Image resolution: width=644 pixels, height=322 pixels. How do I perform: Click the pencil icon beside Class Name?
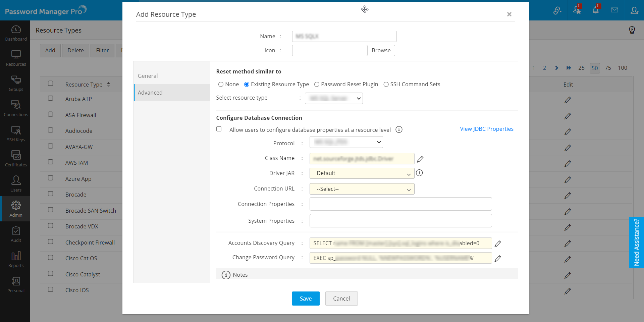[x=420, y=159]
